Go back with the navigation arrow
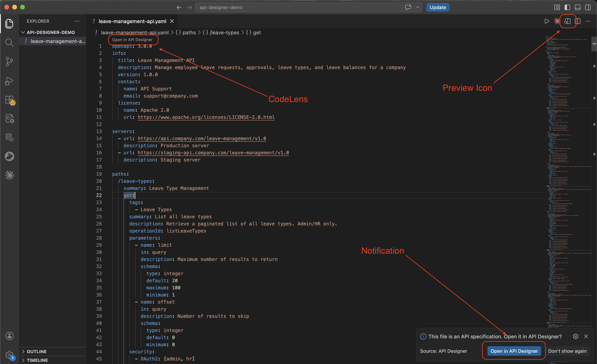This screenshot has width=597, height=364. pyautogui.click(x=179, y=8)
